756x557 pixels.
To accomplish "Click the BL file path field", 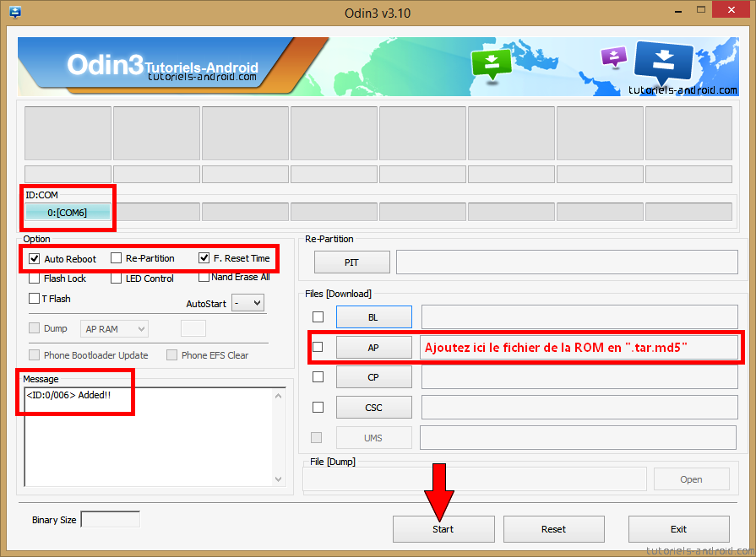I will tap(579, 316).
